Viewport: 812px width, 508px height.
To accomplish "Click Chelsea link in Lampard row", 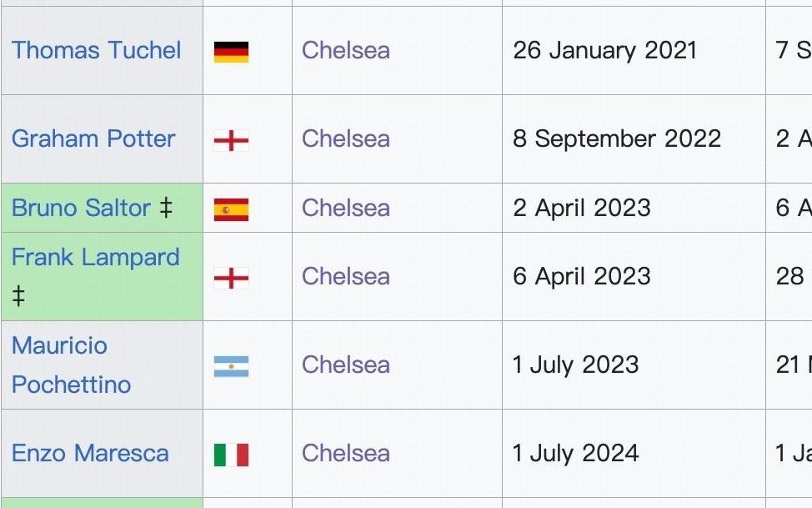I will tap(345, 276).
